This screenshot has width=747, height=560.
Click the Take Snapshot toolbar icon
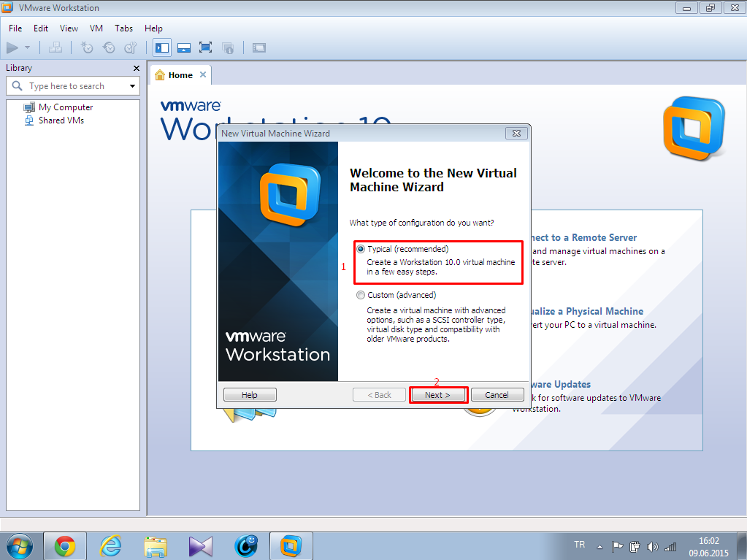87,47
